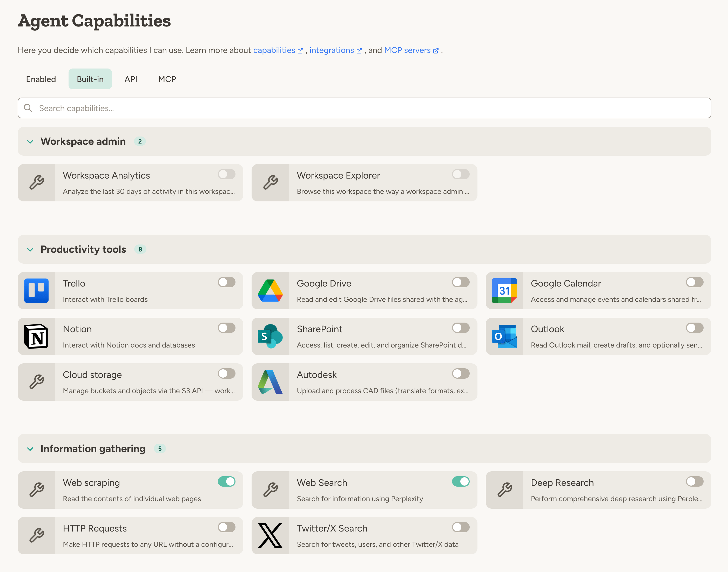Open the API tab

pos(131,79)
